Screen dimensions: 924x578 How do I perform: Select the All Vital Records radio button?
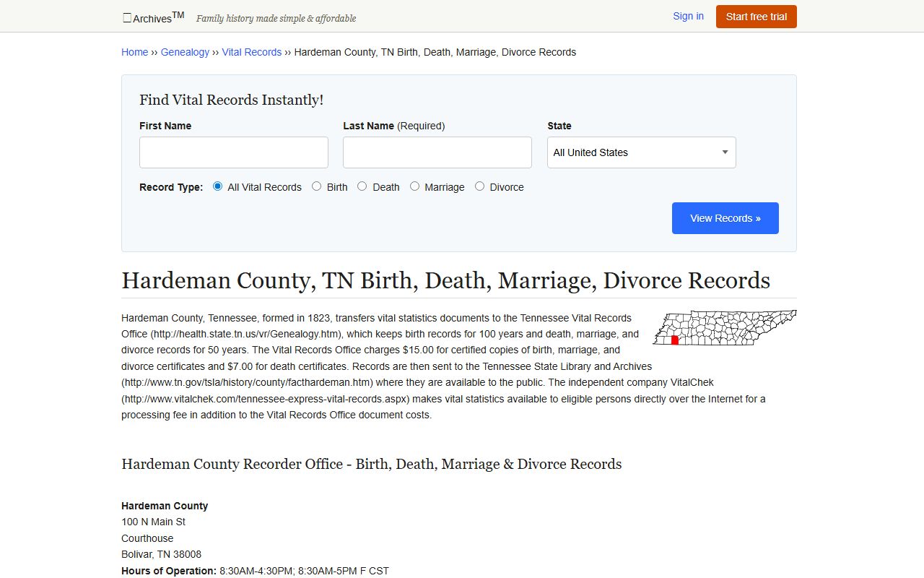coord(218,186)
